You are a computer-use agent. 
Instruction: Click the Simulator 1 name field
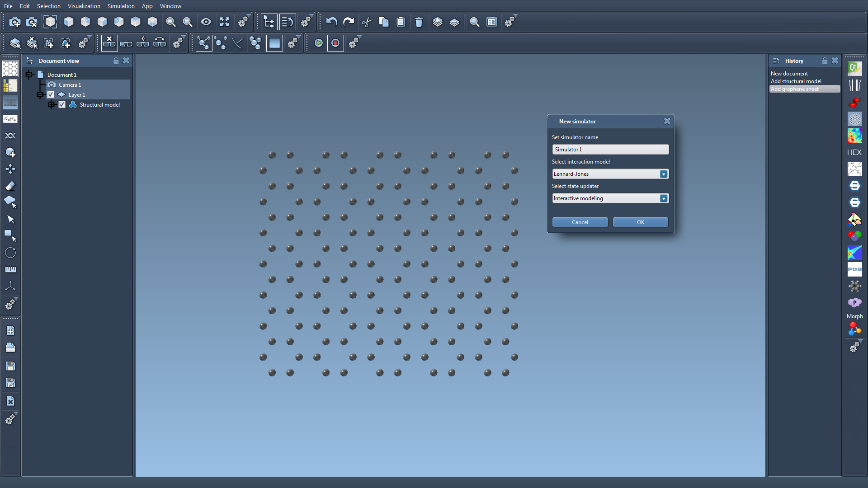(x=610, y=150)
